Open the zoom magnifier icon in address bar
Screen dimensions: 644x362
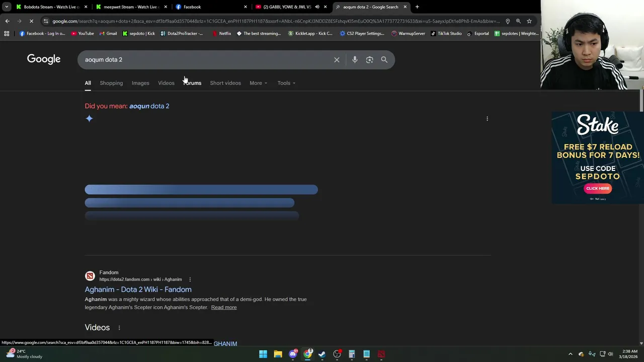point(518,21)
